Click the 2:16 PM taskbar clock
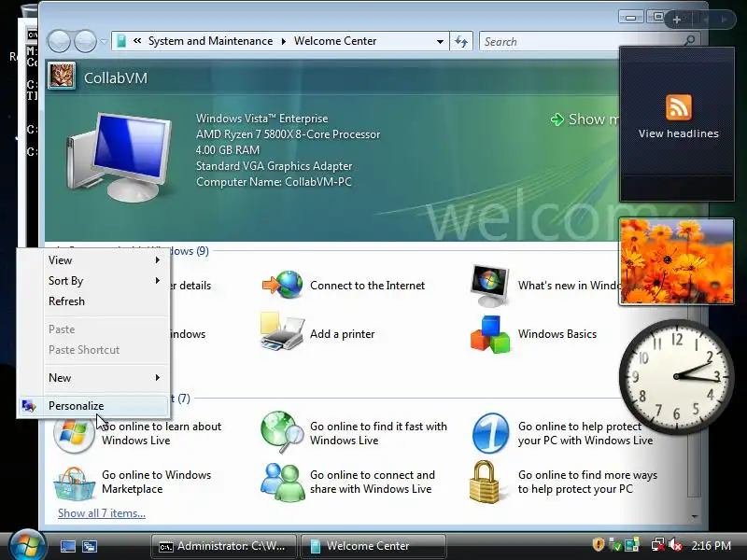This screenshot has height=560, width=747. [711, 545]
